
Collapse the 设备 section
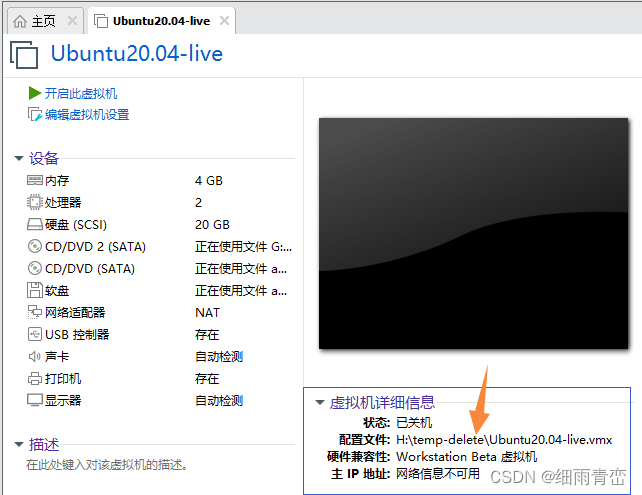tap(19, 158)
